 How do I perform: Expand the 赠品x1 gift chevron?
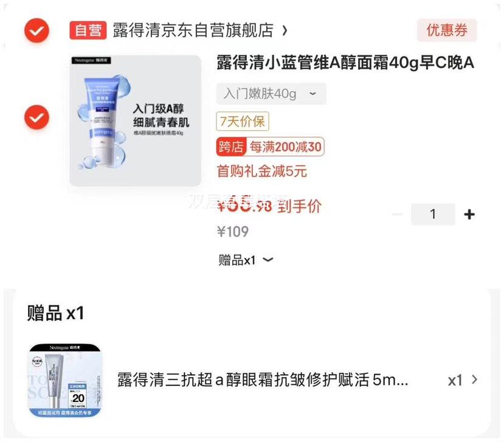tap(268, 260)
